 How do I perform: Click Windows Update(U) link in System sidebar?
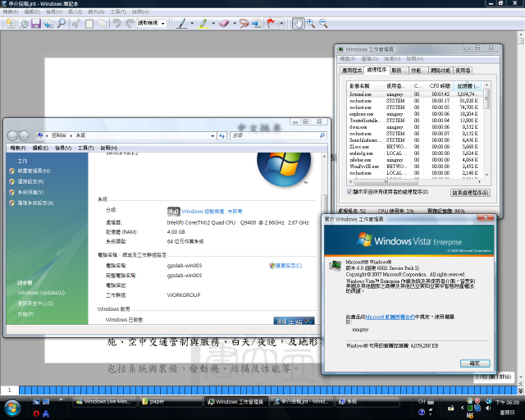[41, 293]
